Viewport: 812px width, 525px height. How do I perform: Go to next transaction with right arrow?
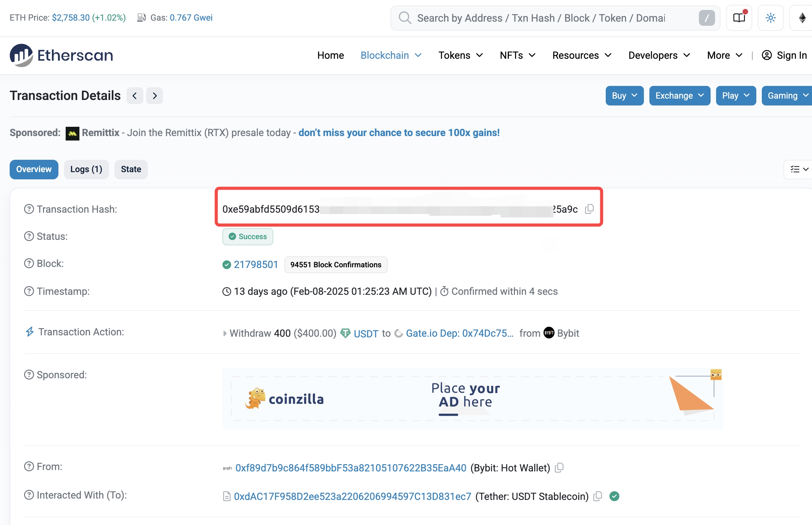pyautogui.click(x=155, y=96)
